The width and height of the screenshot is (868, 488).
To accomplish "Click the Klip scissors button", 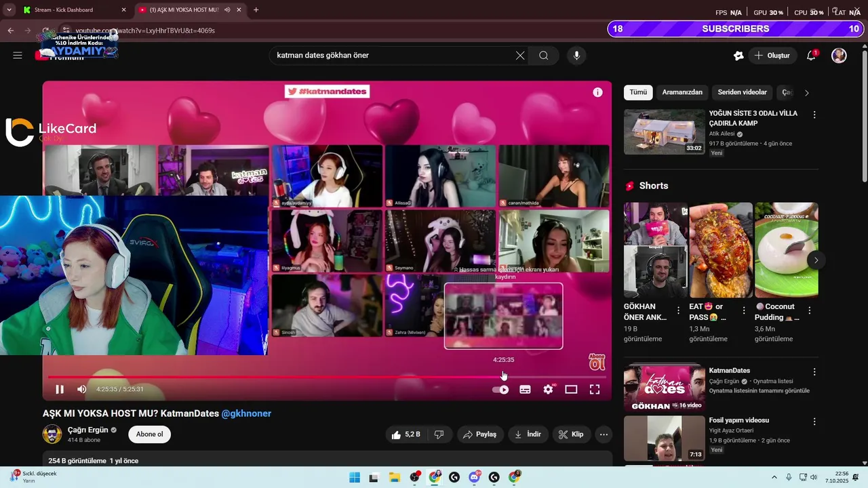I will pos(571,434).
